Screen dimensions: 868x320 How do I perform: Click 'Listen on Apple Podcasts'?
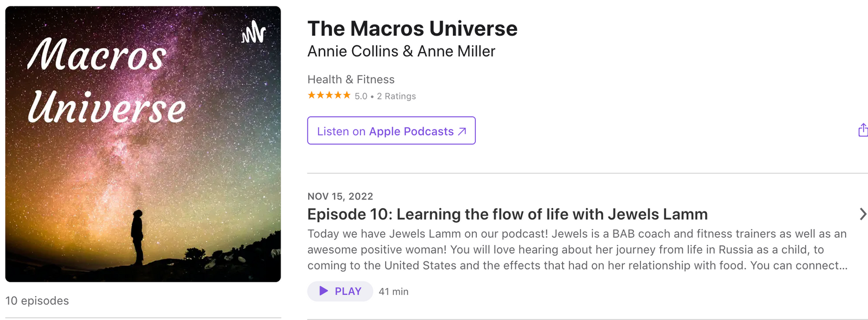[x=391, y=131]
